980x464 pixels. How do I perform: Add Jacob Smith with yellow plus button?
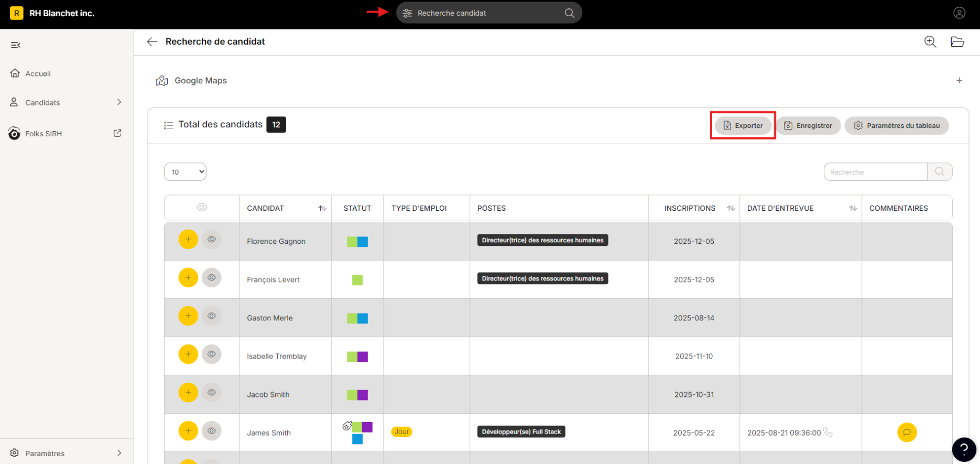coord(188,393)
